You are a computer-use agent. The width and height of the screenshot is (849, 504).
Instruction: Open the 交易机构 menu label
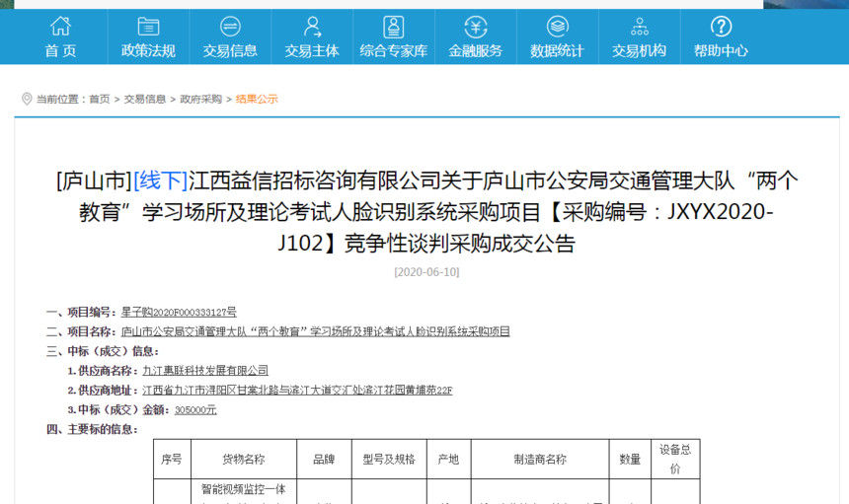coord(639,51)
